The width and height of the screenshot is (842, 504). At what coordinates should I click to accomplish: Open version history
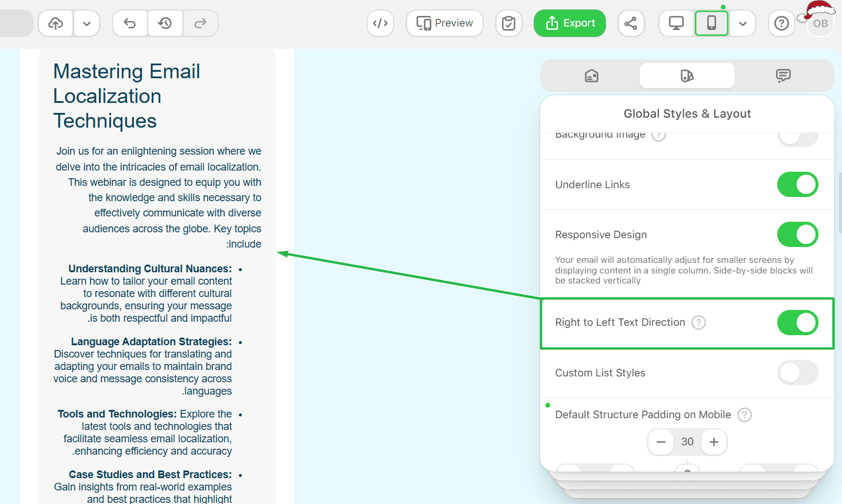pos(165,23)
